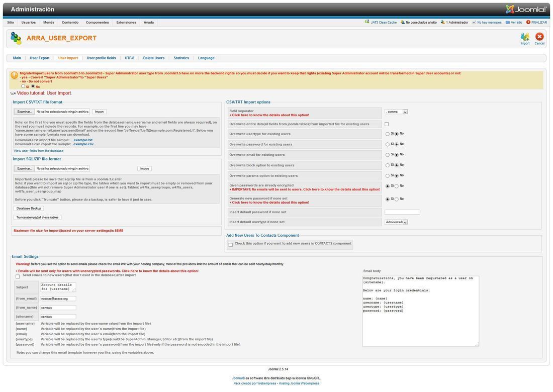Switch to the Delete Users tab
The width and height of the screenshot is (553, 392).
coord(154,58)
